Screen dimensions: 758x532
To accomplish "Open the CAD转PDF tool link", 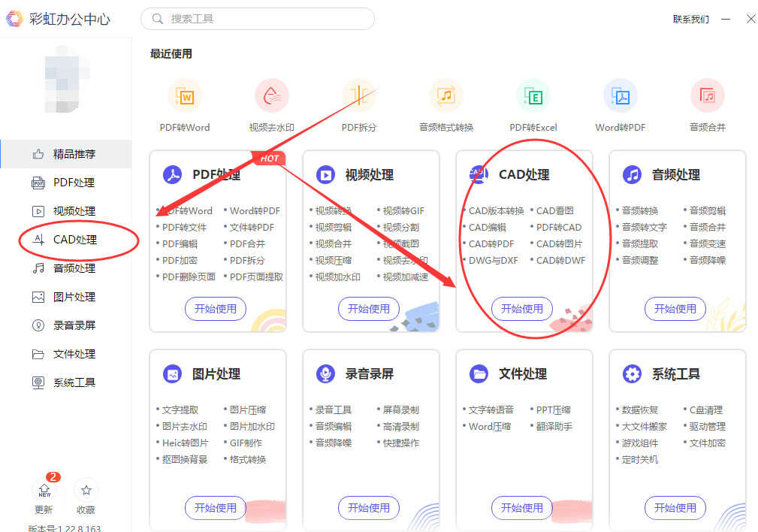I will click(491, 243).
